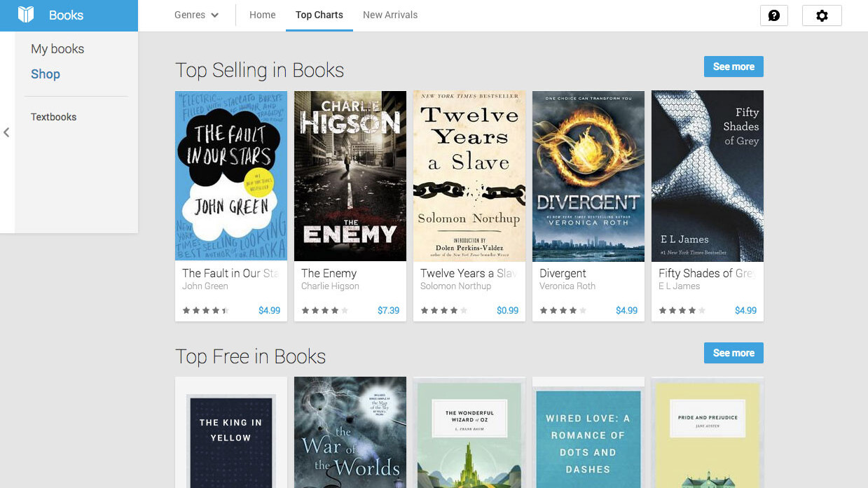Select Shop in the sidebar
868x488 pixels.
(x=46, y=74)
